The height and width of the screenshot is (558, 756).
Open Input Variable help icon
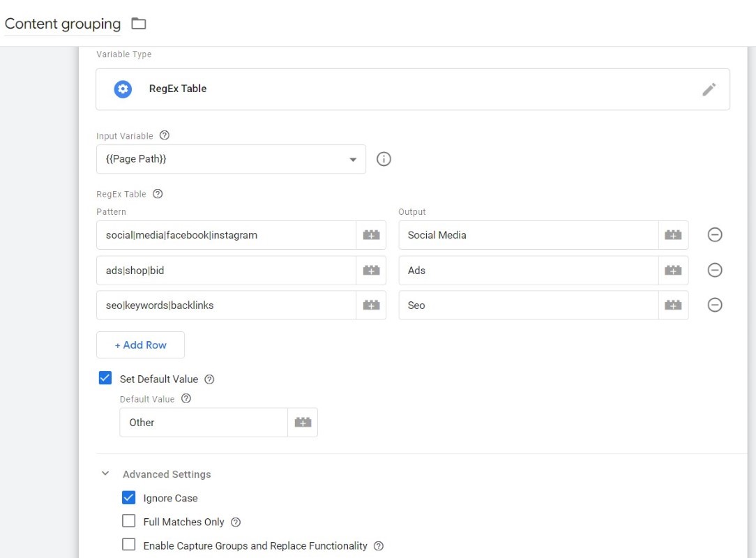pos(165,135)
